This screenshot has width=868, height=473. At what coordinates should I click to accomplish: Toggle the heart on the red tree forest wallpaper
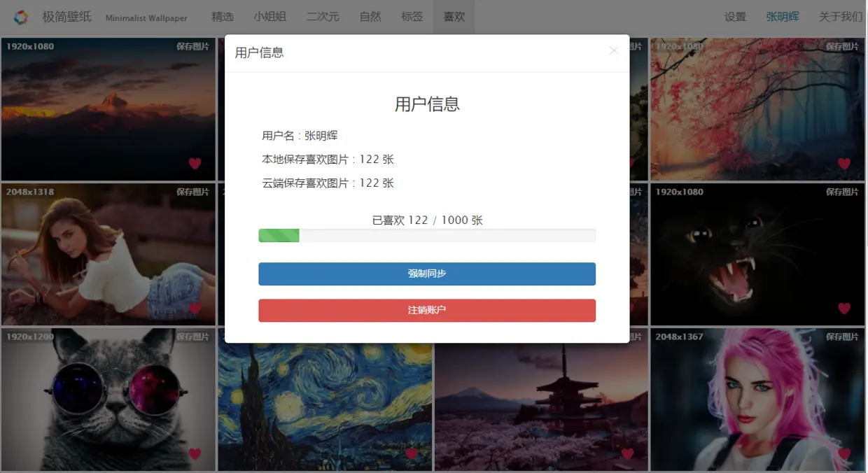(844, 164)
